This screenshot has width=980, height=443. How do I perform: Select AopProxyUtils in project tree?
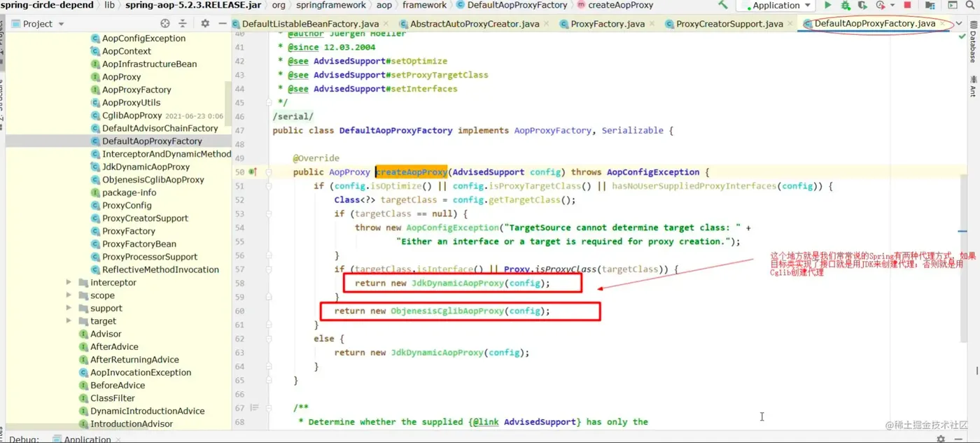tap(131, 102)
